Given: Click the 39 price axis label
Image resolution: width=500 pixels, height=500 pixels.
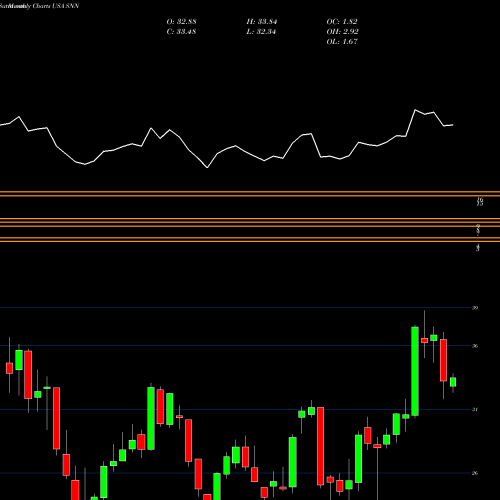Looking at the screenshot, I should (475, 308).
